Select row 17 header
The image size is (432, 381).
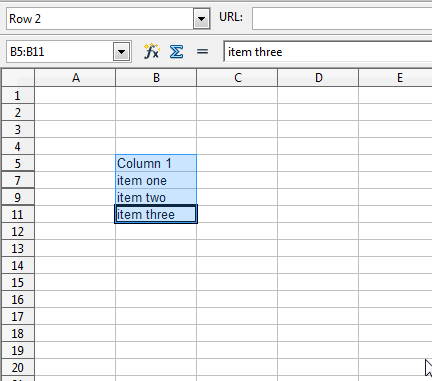click(18, 316)
